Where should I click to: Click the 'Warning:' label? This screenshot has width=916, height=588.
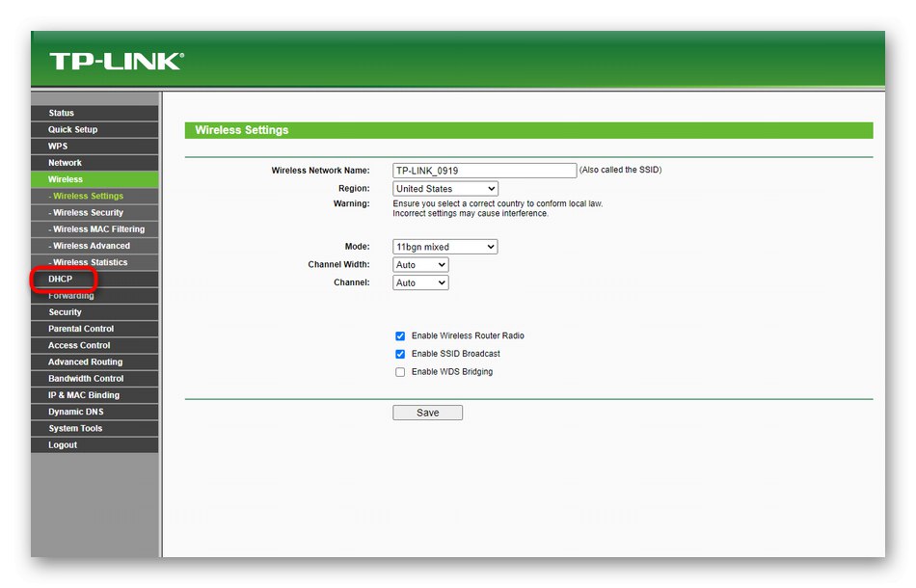[x=352, y=203]
